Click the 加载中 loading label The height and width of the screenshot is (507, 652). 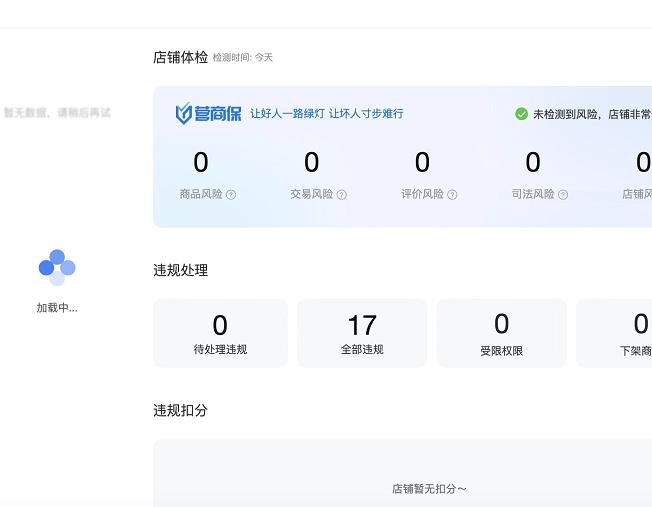[x=57, y=308]
